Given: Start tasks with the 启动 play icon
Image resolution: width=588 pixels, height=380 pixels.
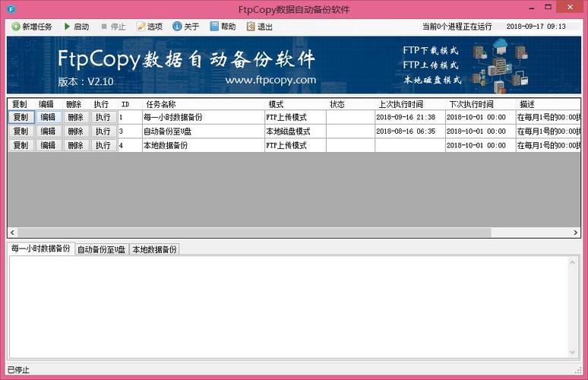Looking at the screenshot, I should click(67, 27).
